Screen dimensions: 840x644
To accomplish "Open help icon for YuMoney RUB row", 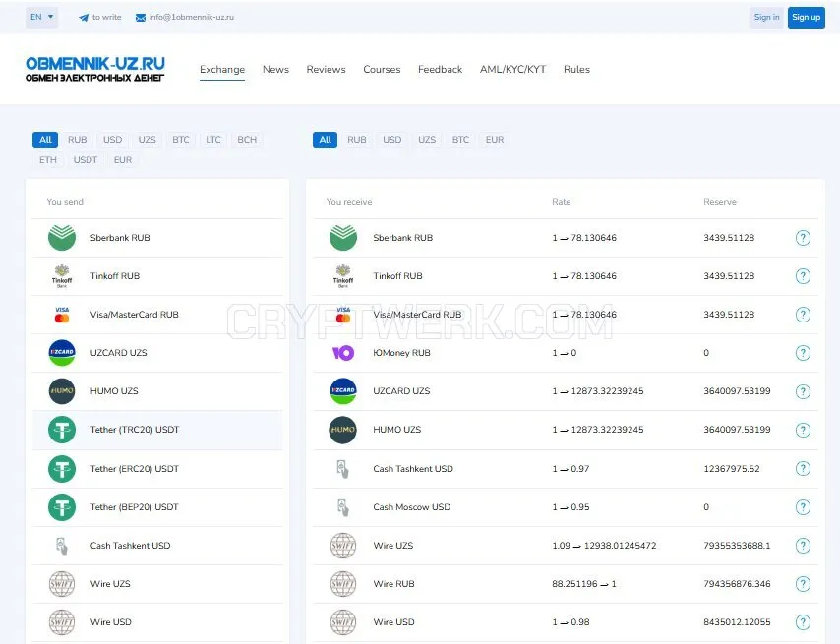I will 803,353.
